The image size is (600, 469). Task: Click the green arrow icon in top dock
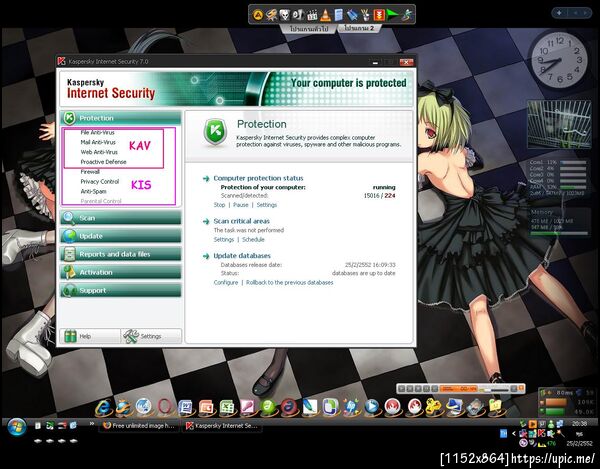(x=392, y=15)
